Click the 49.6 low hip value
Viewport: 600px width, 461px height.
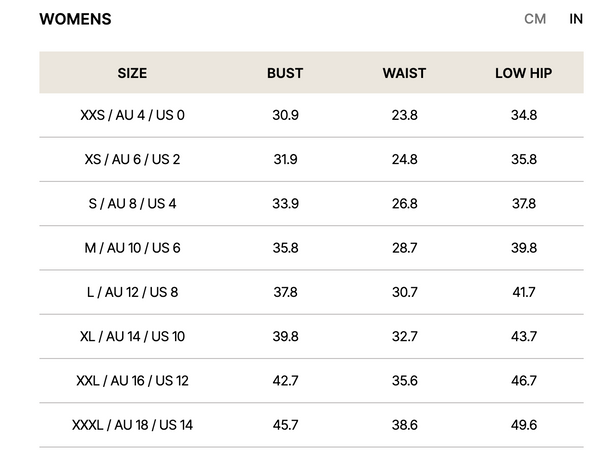pyautogui.click(x=523, y=425)
